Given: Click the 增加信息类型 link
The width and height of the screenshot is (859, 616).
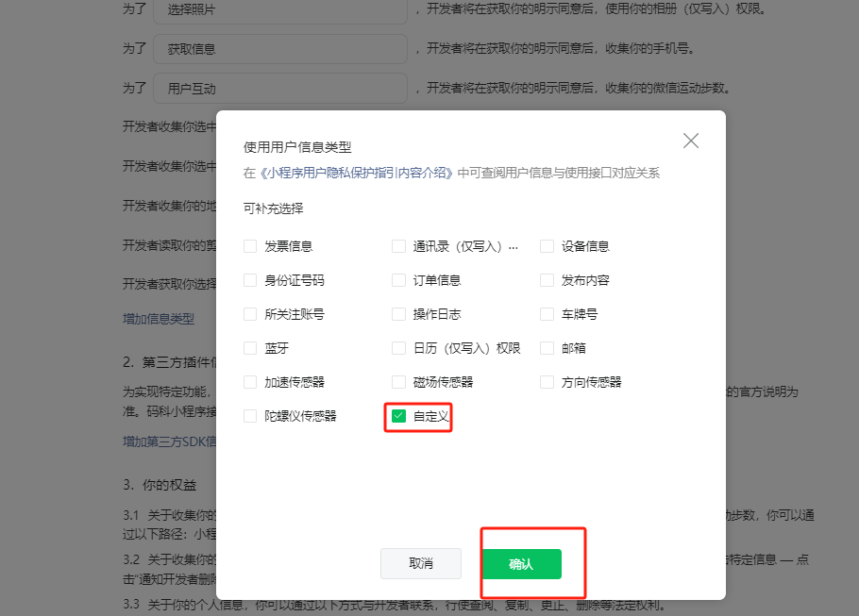Looking at the screenshot, I should point(159,319).
